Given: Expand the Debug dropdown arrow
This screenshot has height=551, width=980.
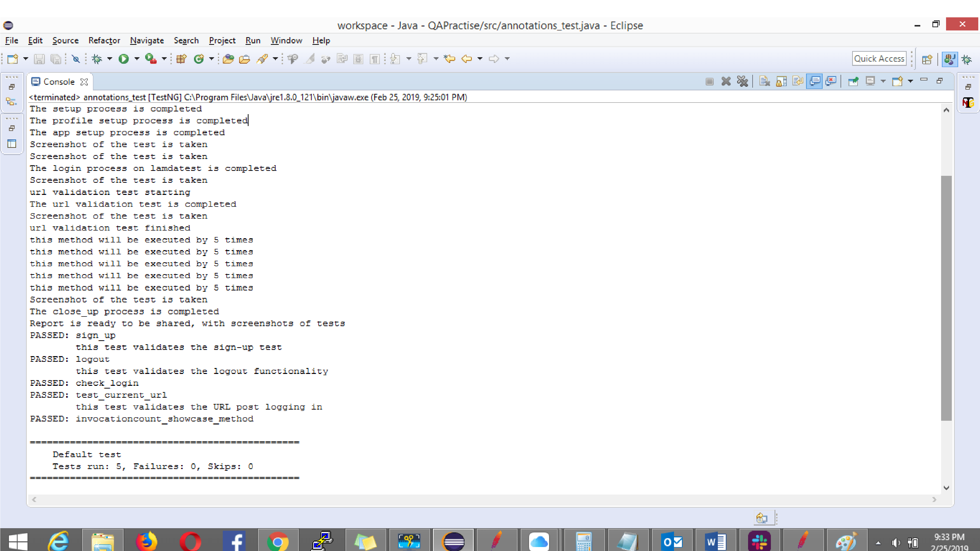Looking at the screenshot, I should [110, 58].
